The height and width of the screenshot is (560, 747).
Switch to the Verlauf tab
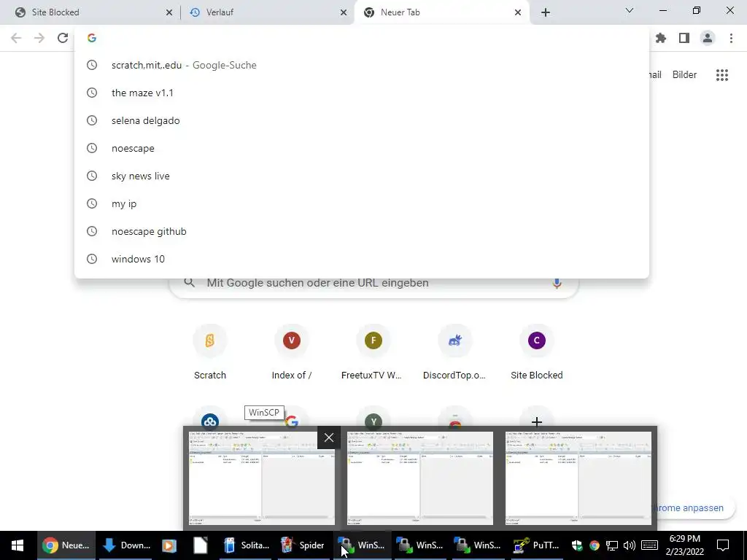click(x=268, y=12)
